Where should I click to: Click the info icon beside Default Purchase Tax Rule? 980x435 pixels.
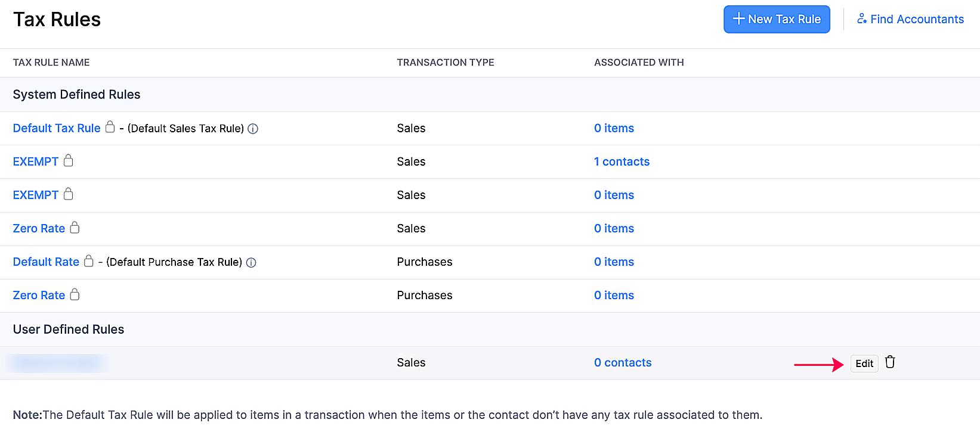pos(251,262)
